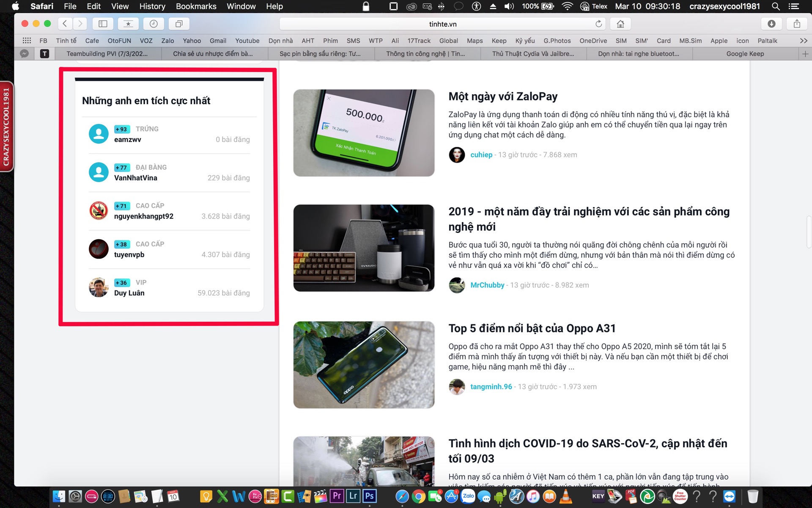The height and width of the screenshot is (508, 812).
Task: Show Safari downloads
Action: 771,24
